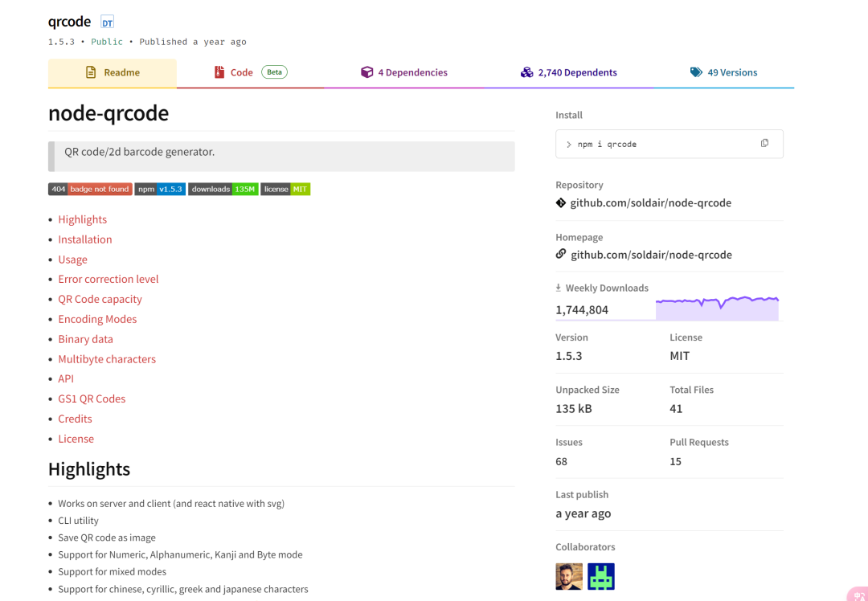Viewport: 868px width, 601px height.
Task: Click the 1,744,804 weekly downloads value
Action: coord(582,310)
